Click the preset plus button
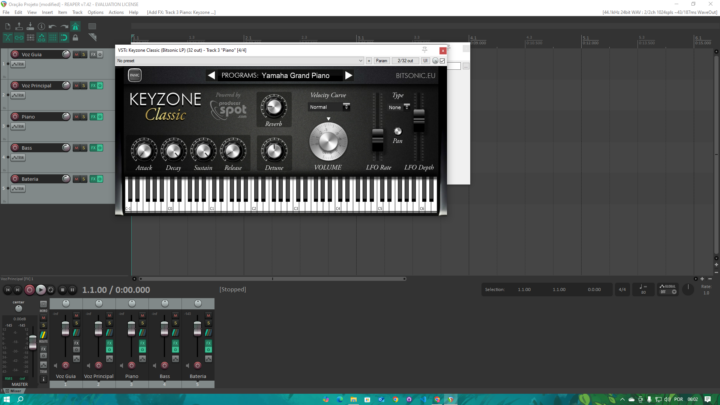Screen dimensions: 720x405 tap(369, 61)
